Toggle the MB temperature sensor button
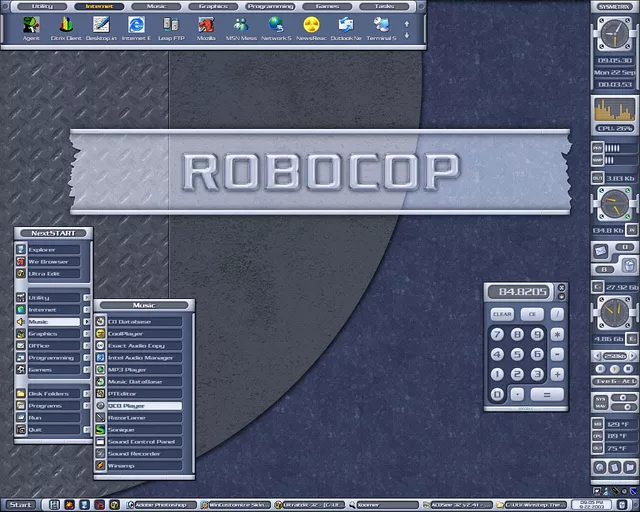 click(x=598, y=424)
